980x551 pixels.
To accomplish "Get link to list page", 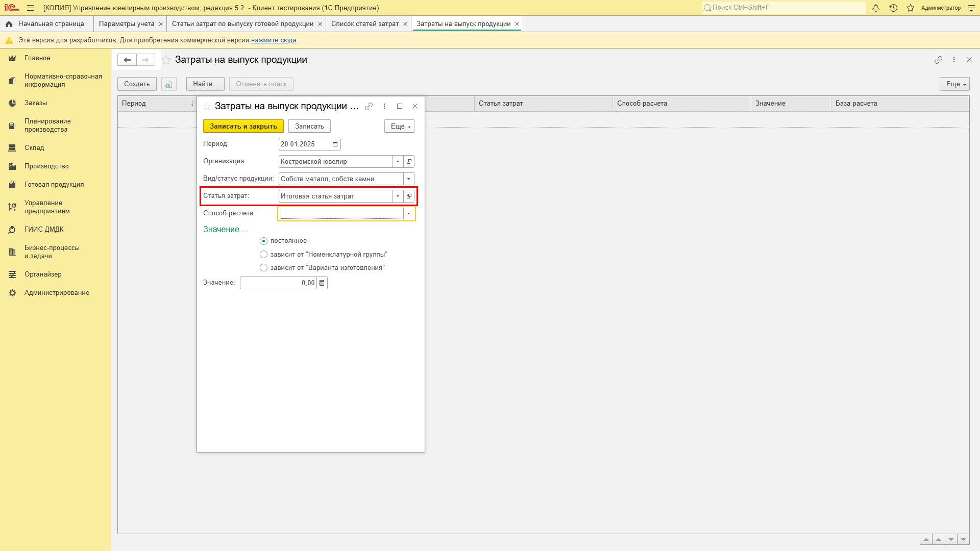I will click(938, 60).
